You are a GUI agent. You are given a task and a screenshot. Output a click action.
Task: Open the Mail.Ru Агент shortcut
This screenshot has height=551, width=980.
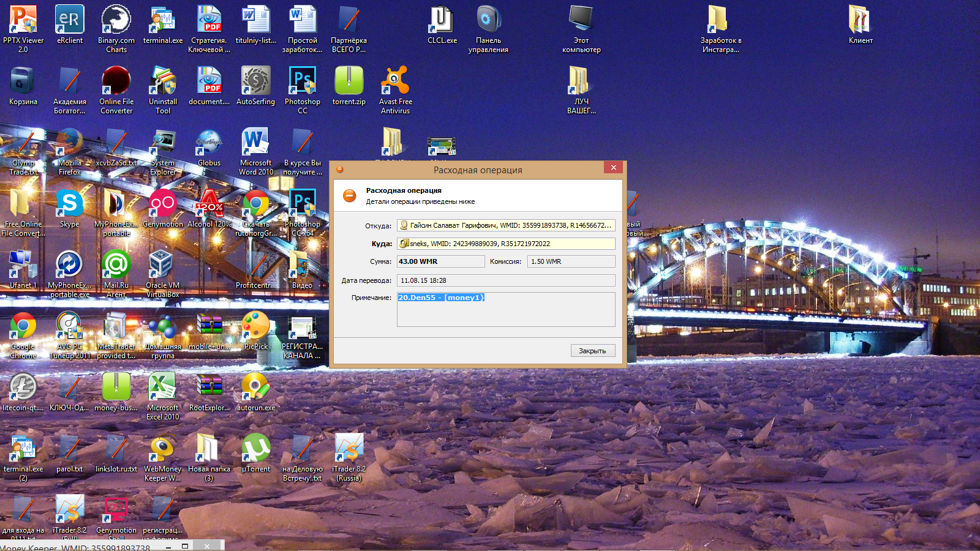[116, 273]
